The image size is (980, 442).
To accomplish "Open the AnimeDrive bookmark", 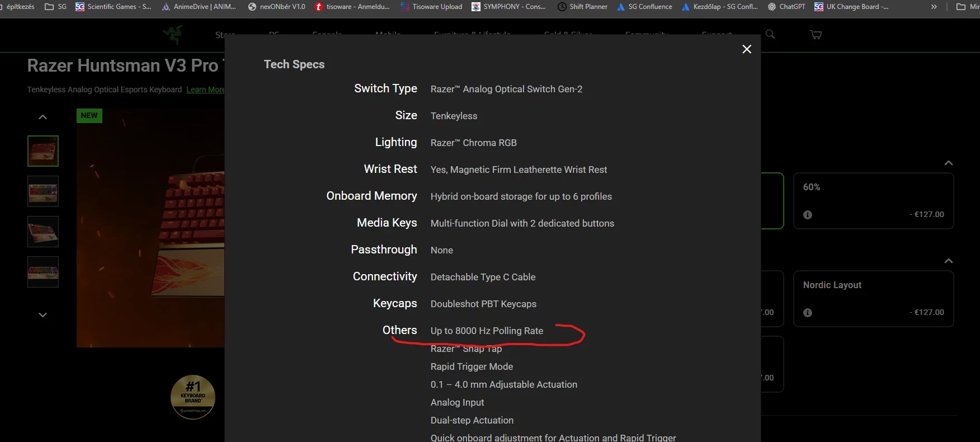I will 199,7.
